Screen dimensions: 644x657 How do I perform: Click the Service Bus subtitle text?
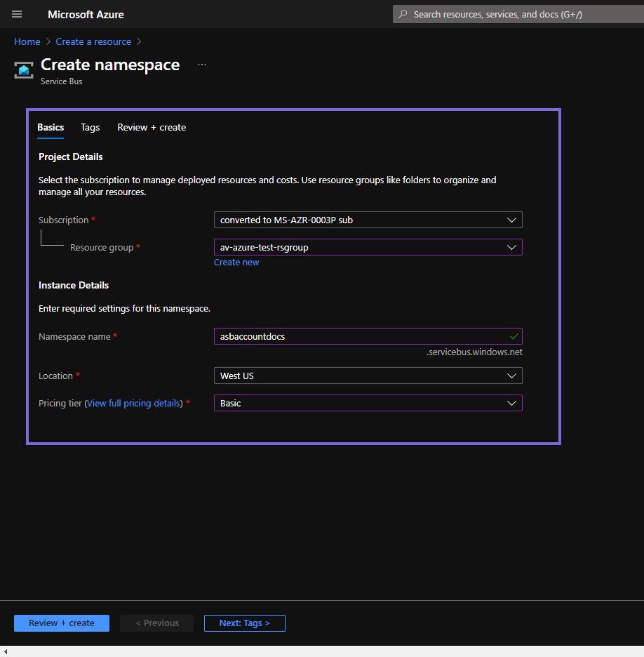(x=62, y=81)
